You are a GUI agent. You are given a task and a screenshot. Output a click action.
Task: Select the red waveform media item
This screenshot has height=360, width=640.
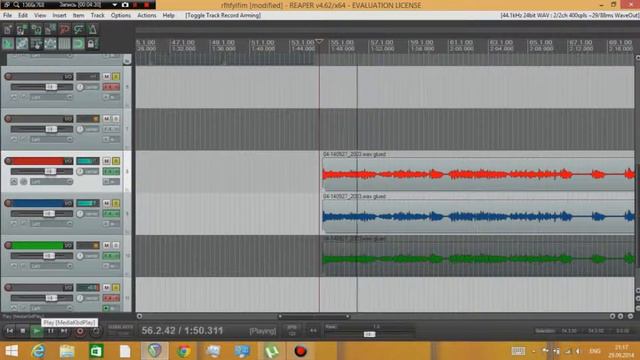tap(478, 174)
